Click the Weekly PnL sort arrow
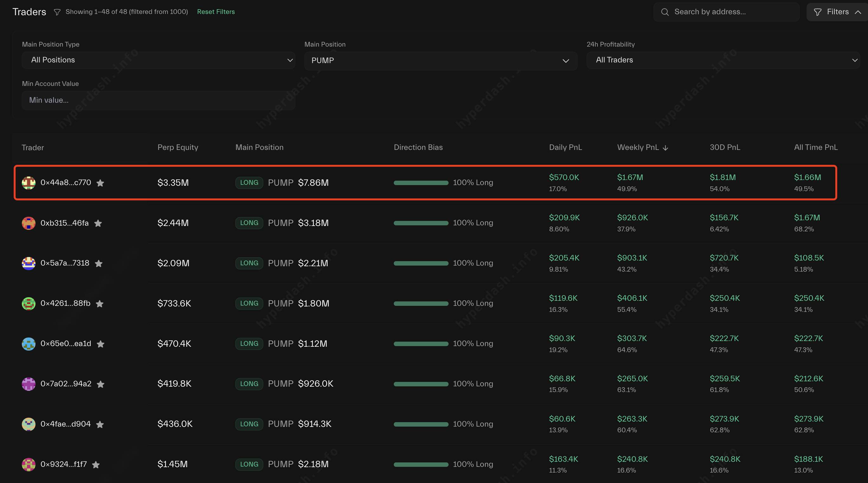The width and height of the screenshot is (868, 483). (666, 148)
